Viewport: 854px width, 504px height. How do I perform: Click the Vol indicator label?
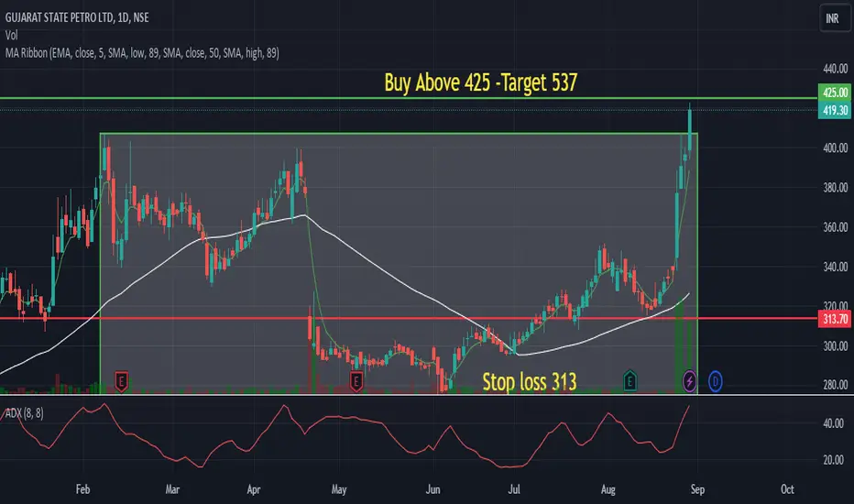[11, 36]
